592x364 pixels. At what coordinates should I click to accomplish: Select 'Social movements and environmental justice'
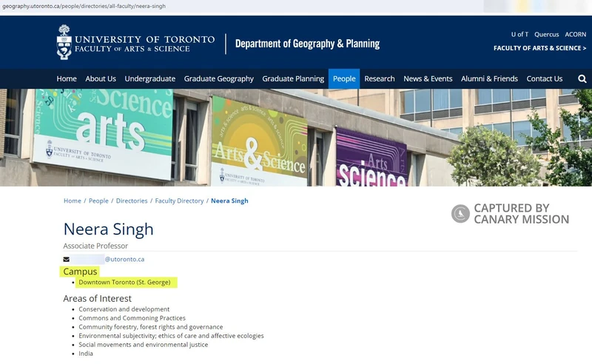[x=143, y=345]
